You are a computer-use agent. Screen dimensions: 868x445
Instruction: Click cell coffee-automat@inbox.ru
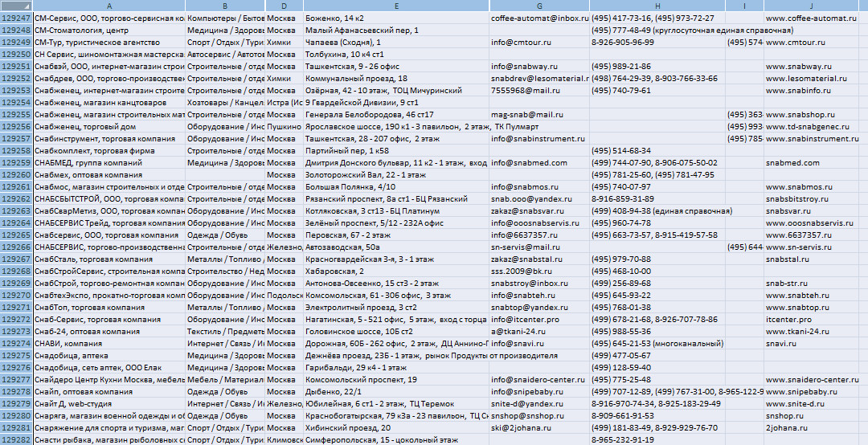click(x=540, y=18)
